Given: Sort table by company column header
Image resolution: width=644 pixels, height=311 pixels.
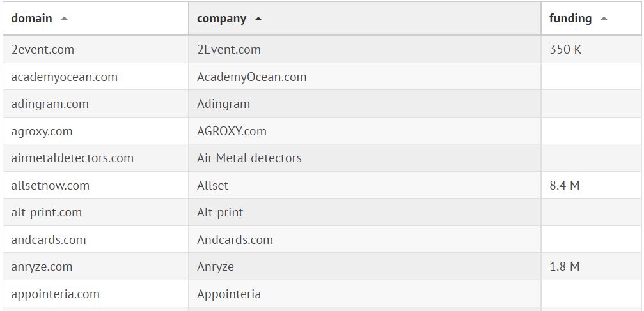Looking at the screenshot, I should point(221,19).
